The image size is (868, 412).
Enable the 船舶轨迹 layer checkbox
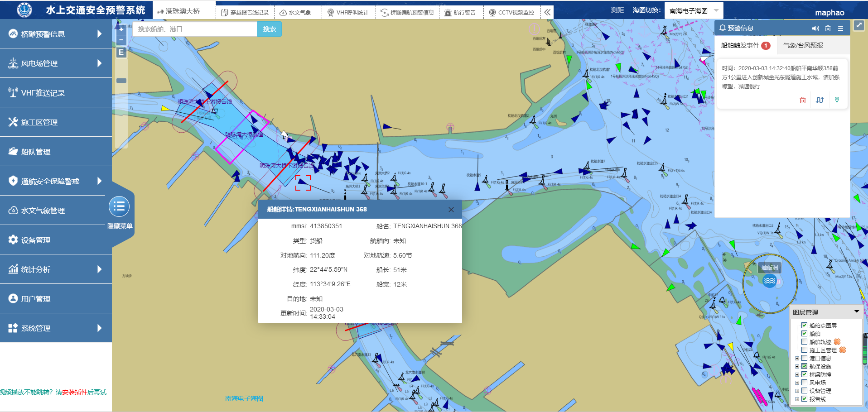(x=804, y=342)
